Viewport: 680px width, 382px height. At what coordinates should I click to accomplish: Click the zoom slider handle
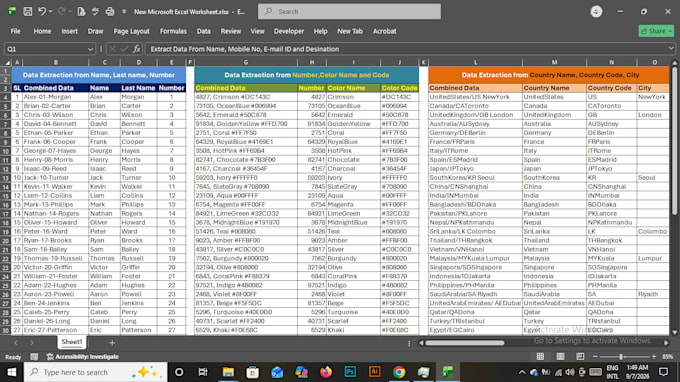(x=621, y=357)
